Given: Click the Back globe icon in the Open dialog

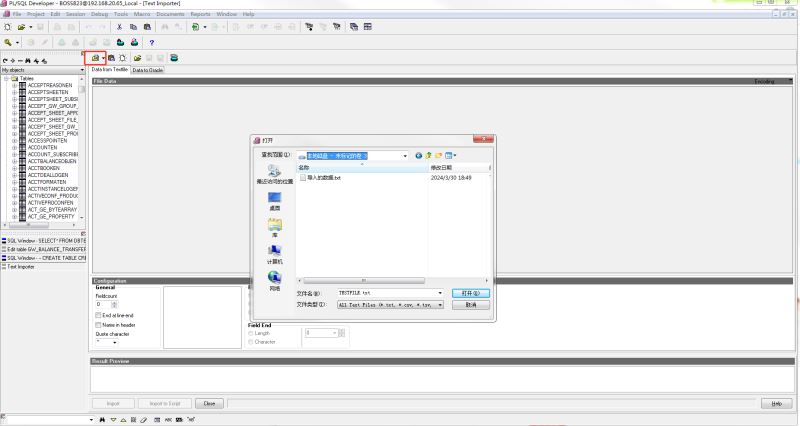Looking at the screenshot, I should (x=418, y=156).
